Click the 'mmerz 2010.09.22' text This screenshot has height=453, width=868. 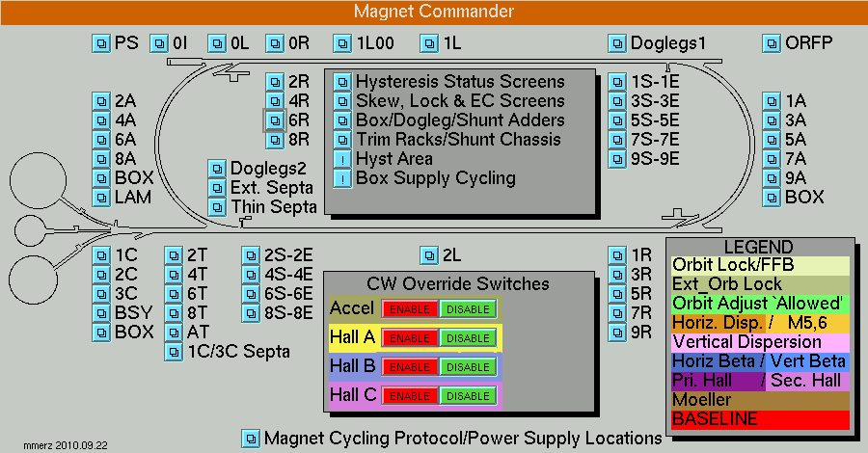point(66,445)
